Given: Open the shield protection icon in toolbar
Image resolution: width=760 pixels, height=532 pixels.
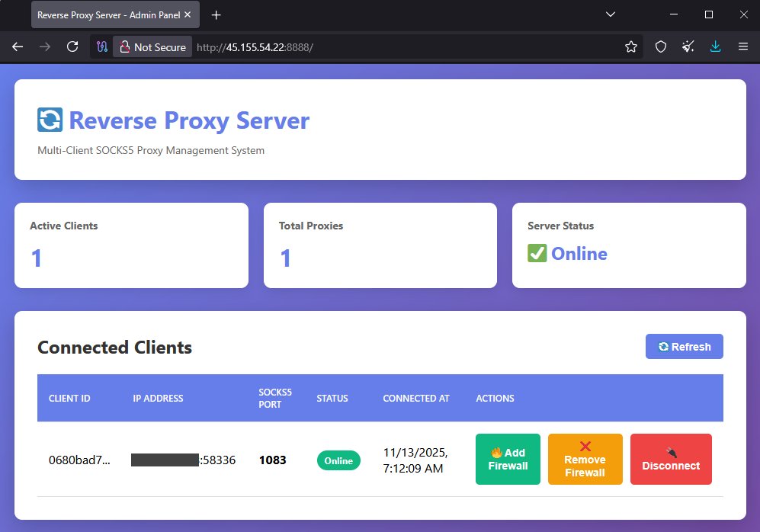Looking at the screenshot, I should point(661,47).
